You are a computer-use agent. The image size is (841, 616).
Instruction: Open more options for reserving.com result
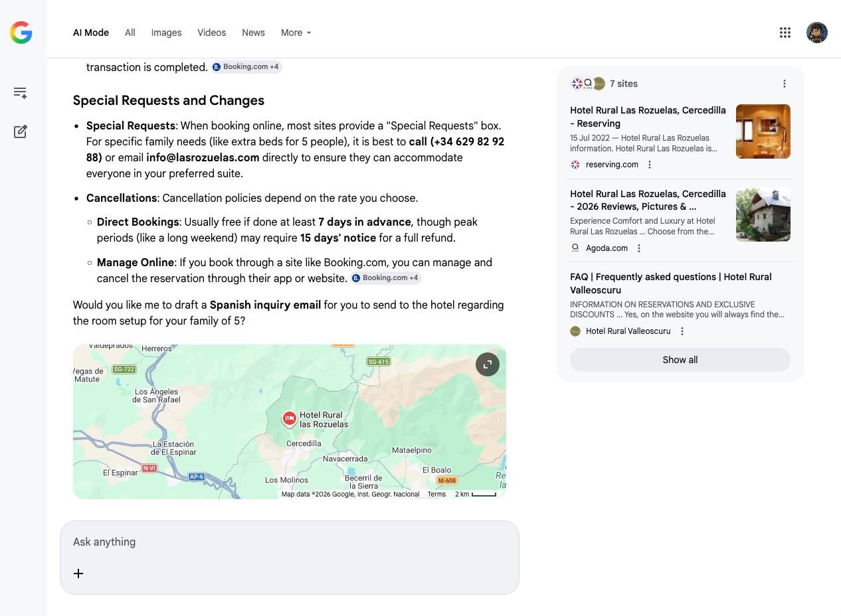[650, 165]
